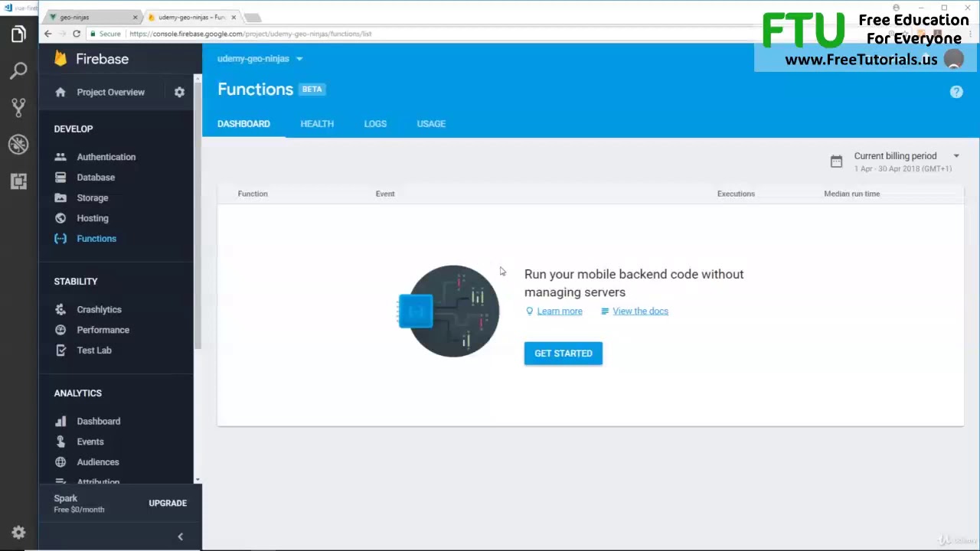Viewport: 980px width, 551px height.
Task: Click the Get Started button
Action: click(x=563, y=354)
